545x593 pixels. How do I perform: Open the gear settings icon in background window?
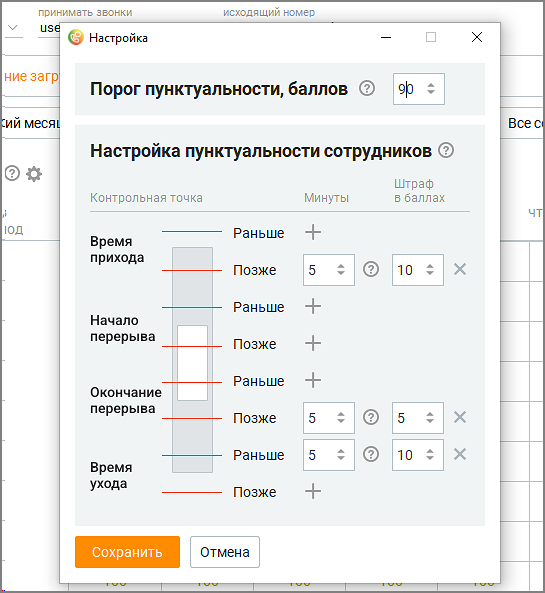34,174
